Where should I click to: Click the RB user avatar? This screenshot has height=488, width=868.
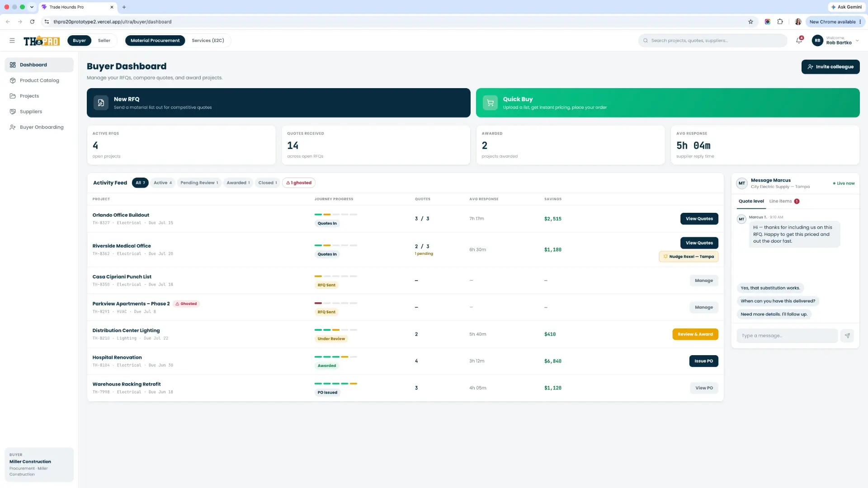pos(817,41)
